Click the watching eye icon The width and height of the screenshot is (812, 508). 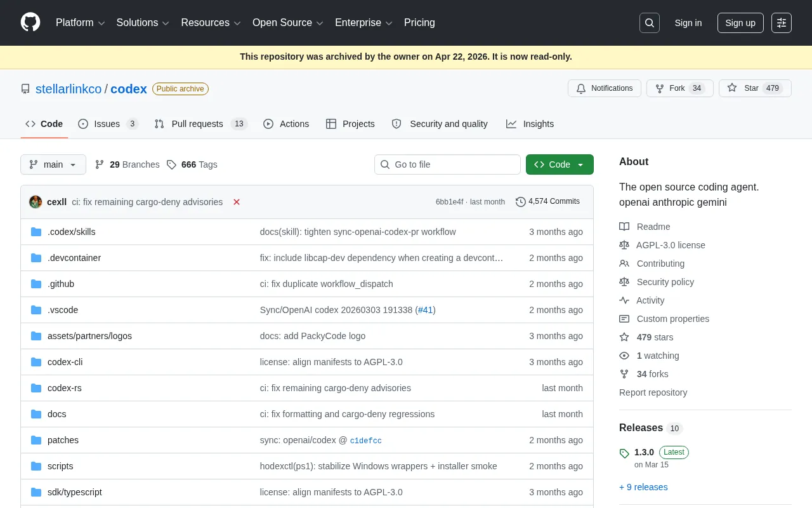624,356
